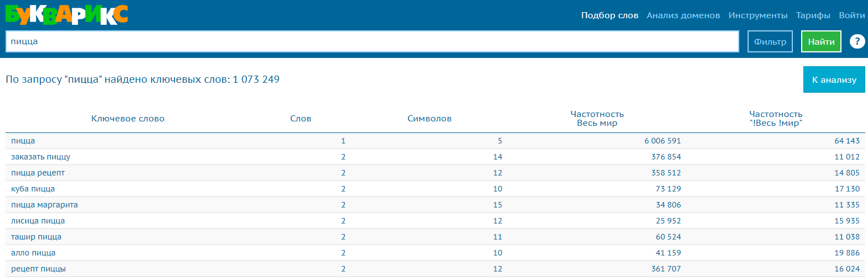Sort by the Слов column header
The height and width of the screenshot is (277, 868).
(x=301, y=119)
